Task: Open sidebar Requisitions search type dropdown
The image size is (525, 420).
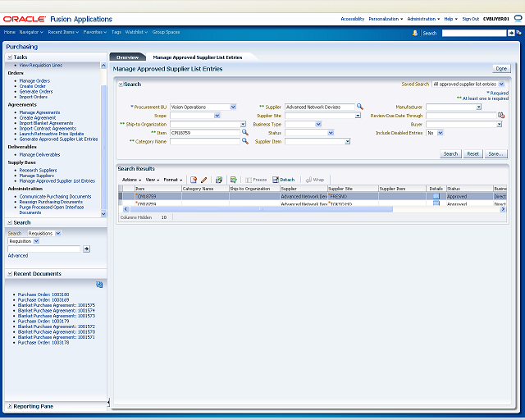Action: tap(58, 233)
